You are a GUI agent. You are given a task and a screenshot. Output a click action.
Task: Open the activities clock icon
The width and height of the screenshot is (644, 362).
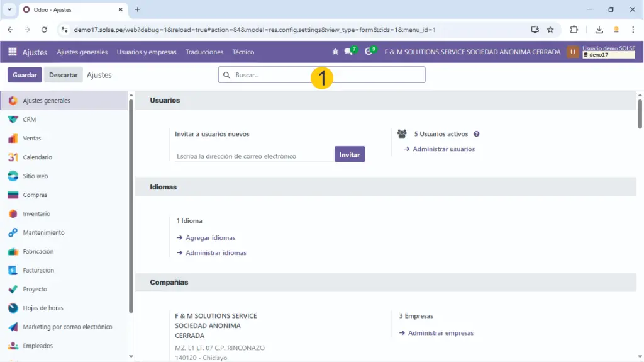pos(369,52)
